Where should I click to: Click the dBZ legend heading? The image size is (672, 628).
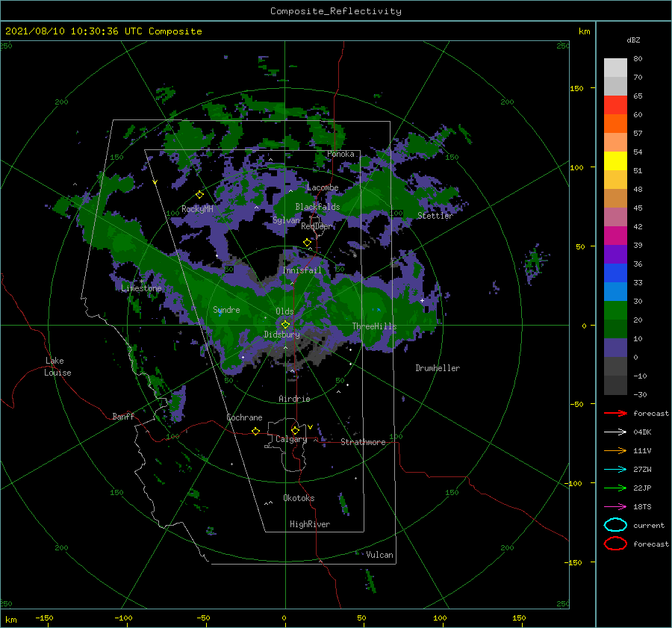633,40
